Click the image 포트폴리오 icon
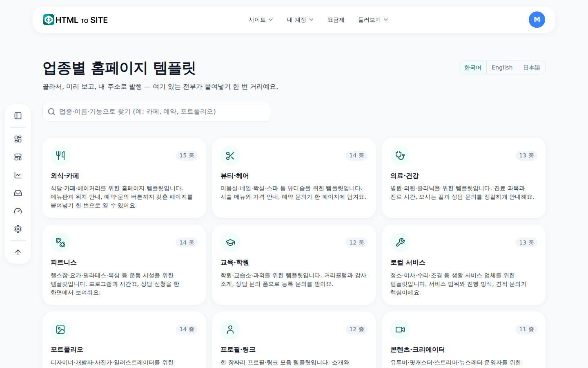The height and width of the screenshot is (368, 588). pos(60,330)
